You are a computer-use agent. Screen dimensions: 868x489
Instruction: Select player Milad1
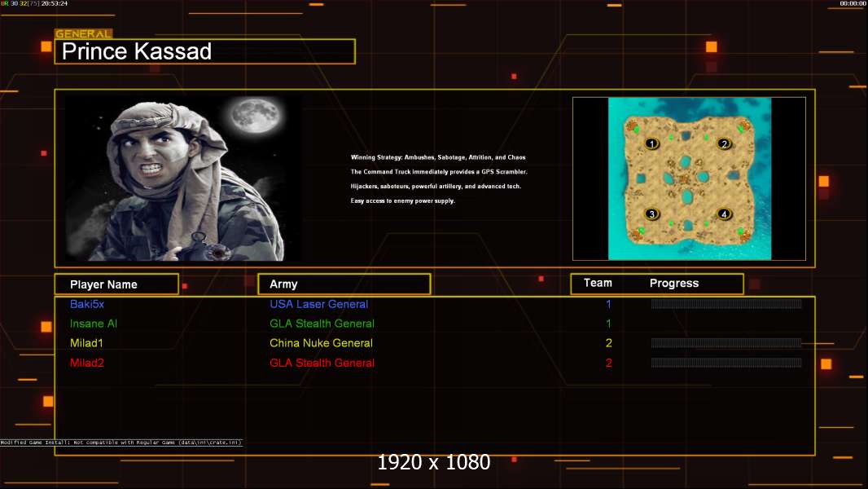[86, 343]
